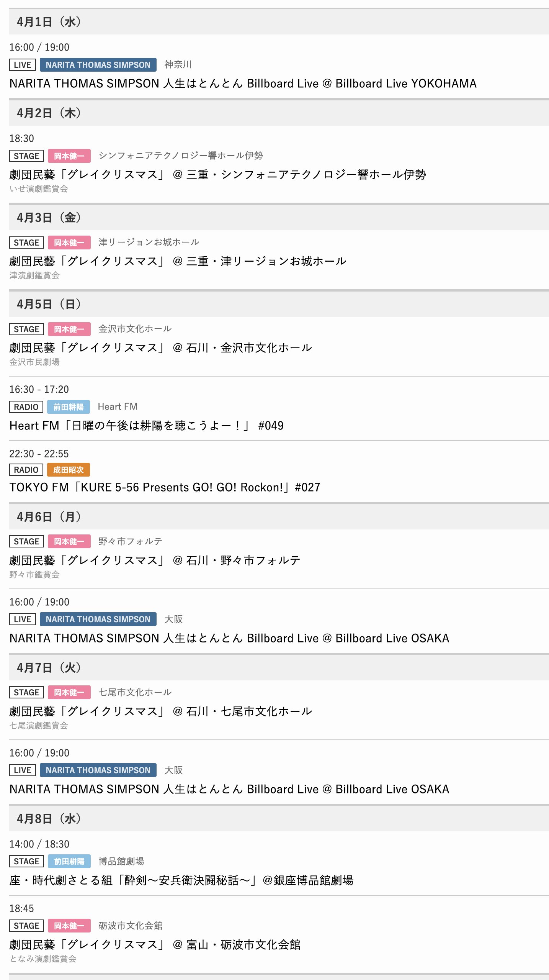Open the Billboard Live YOKOHAMA event title
Viewport: 549px width, 980px height.
243,83
